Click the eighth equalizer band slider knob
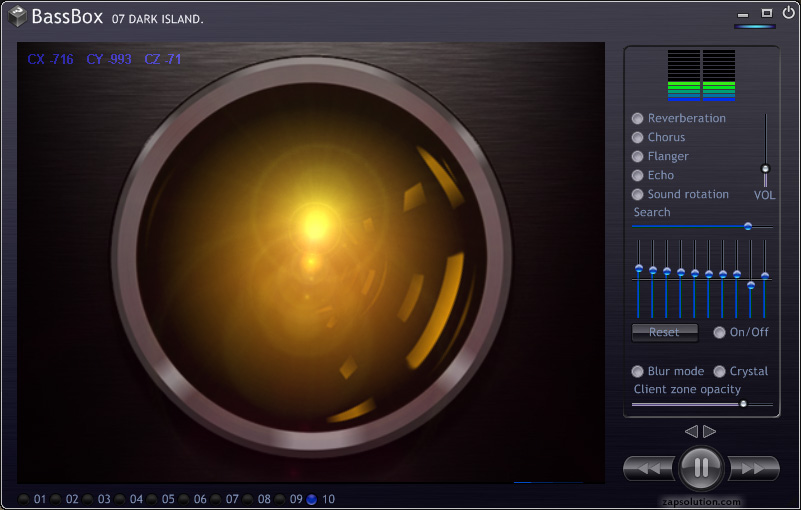The image size is (801, 510). tap(737, 274)
